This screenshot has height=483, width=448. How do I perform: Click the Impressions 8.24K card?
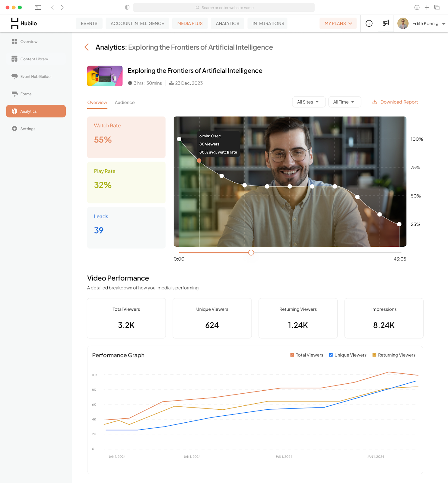(x=384, y=318)
